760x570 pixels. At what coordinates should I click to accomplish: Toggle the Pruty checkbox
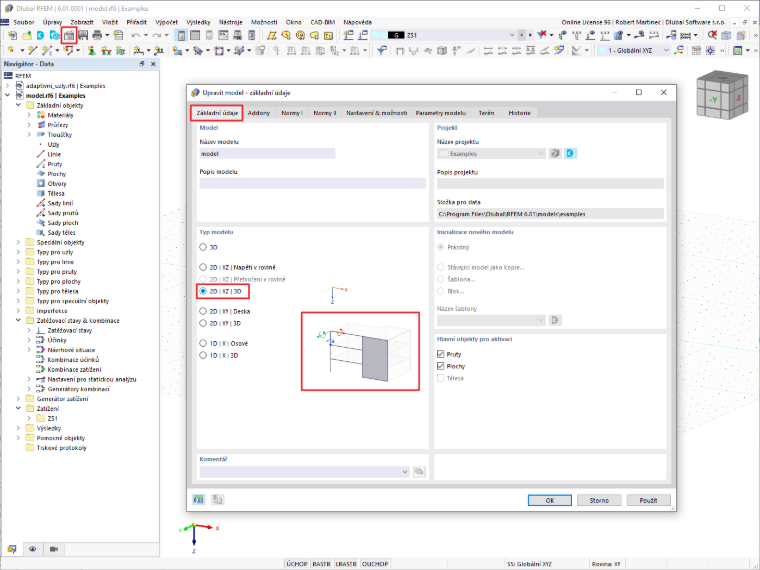(441, 354)
